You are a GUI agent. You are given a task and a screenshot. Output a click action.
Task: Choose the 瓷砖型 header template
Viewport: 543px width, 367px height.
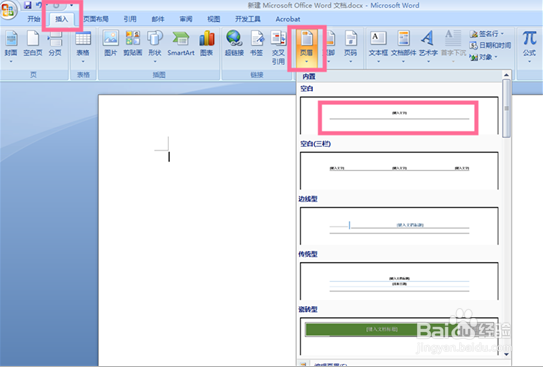click(x=399, y=336)
